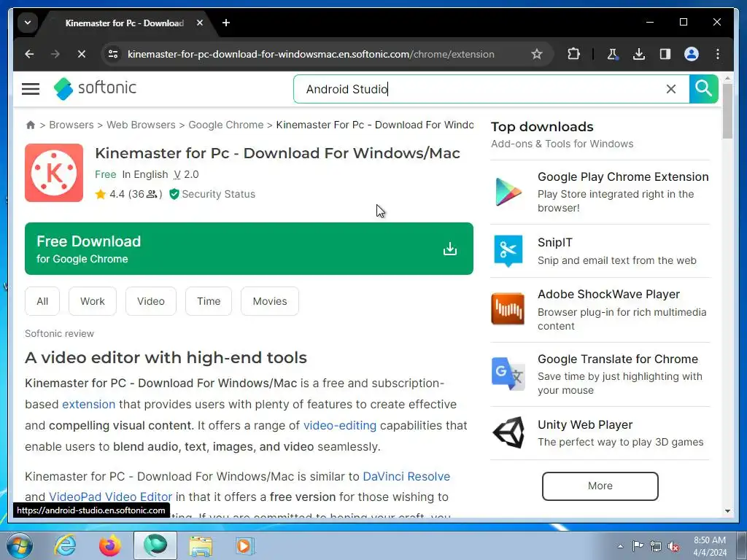Open media player in taskbar
This screenshot has height=560, width=747.
click(x=245, y=545)
